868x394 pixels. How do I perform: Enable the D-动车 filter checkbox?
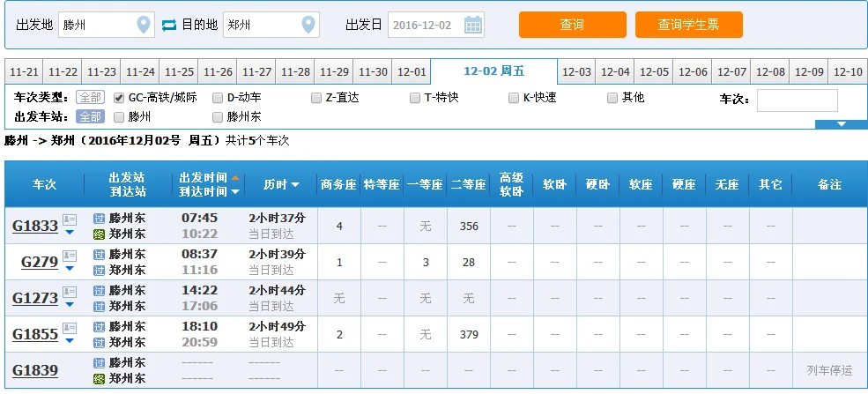[x=218, y=98]
